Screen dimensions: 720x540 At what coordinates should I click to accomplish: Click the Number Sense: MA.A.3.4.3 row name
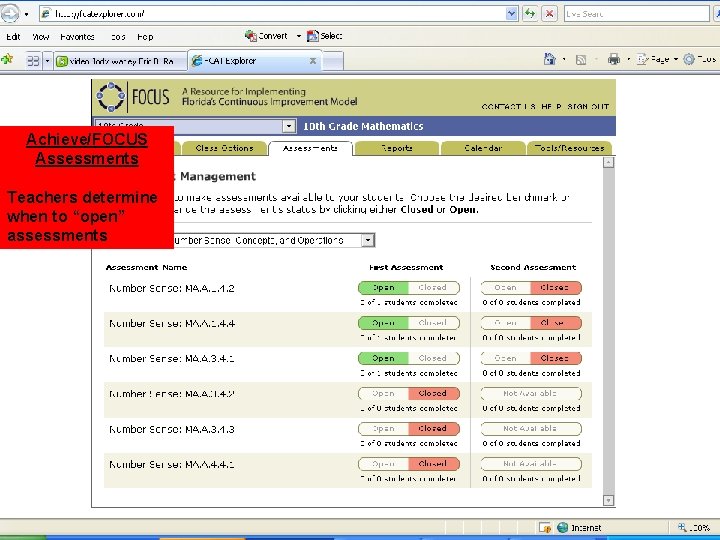click(x=171, y=429)
